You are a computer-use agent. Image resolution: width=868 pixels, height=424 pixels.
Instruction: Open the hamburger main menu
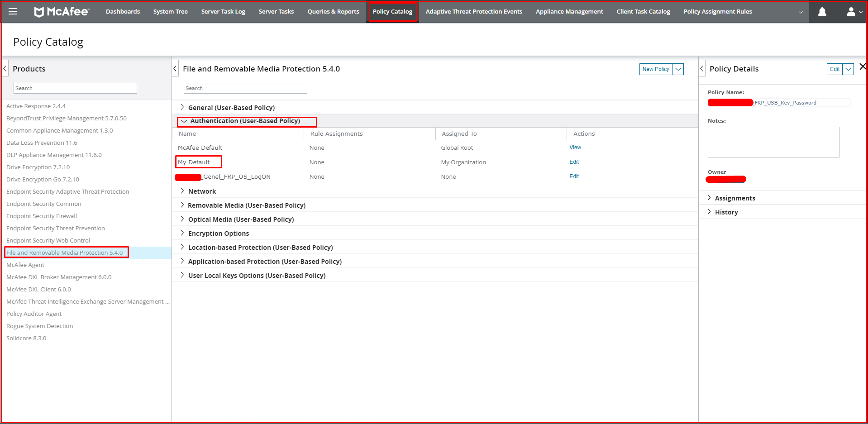tap(13, 12)
